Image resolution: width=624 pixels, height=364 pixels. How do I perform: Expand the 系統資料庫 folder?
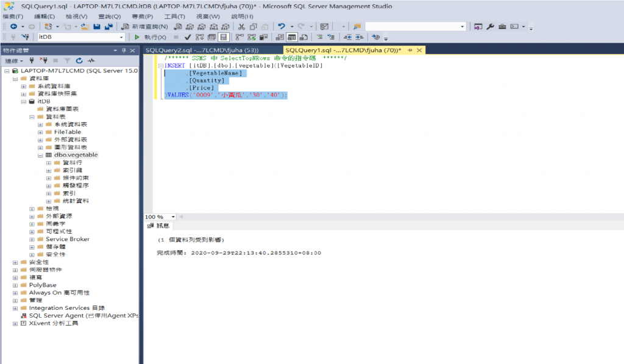pos(24,86)
